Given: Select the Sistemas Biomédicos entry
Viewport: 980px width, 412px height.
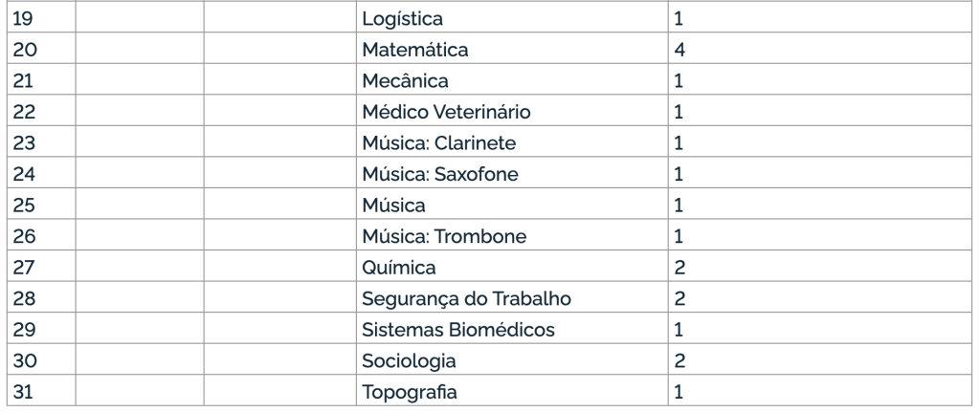Looking at the screenshot, I should [459, 330].
